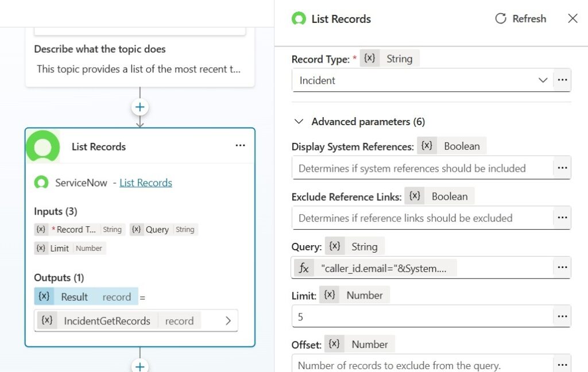Image resolution: width=588 pixels, height=372 pixels.
Task: Click the Refresh icon in panel header
Action: point(501,18)
